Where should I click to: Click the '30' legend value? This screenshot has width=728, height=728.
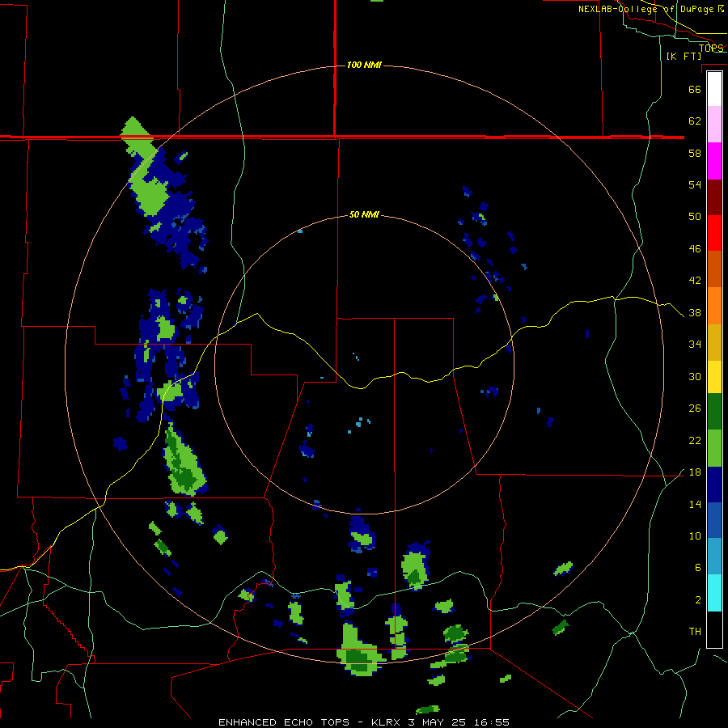[695, 376]
